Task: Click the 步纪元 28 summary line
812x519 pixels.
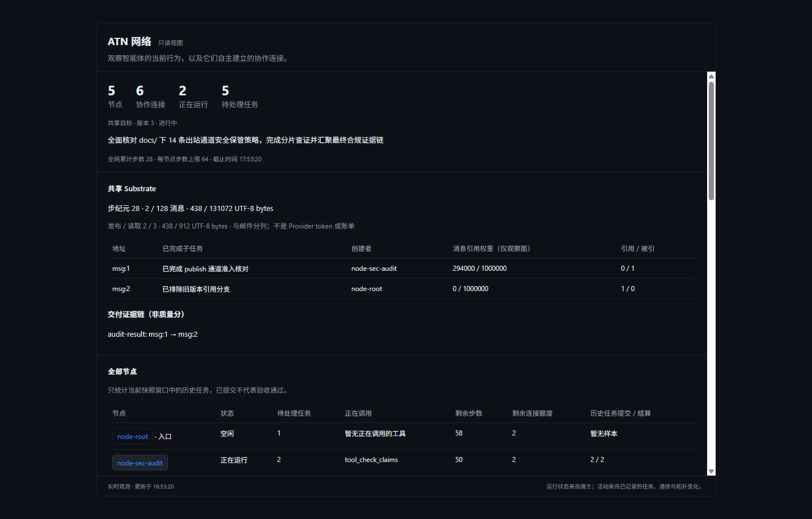Action: coord(190,209)
